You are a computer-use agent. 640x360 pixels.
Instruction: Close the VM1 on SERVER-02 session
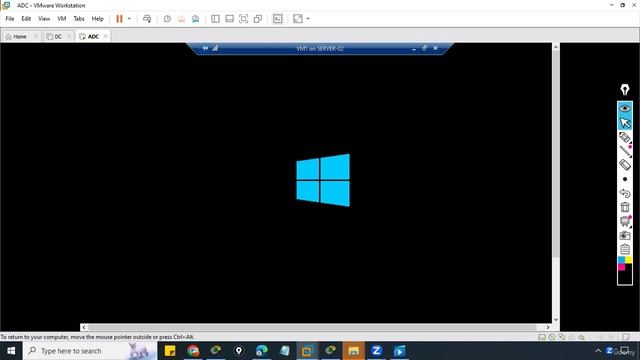coord(436,48)
